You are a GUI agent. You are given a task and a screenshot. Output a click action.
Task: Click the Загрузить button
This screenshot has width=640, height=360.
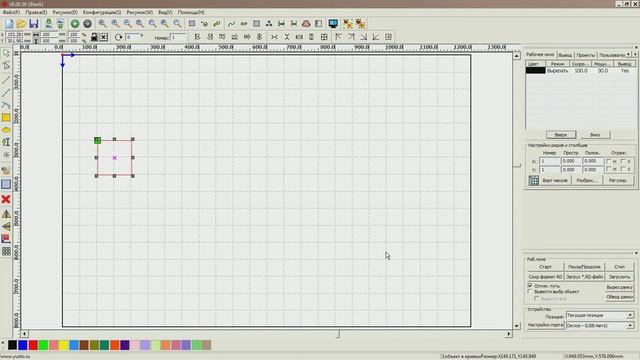coord(620,277)
